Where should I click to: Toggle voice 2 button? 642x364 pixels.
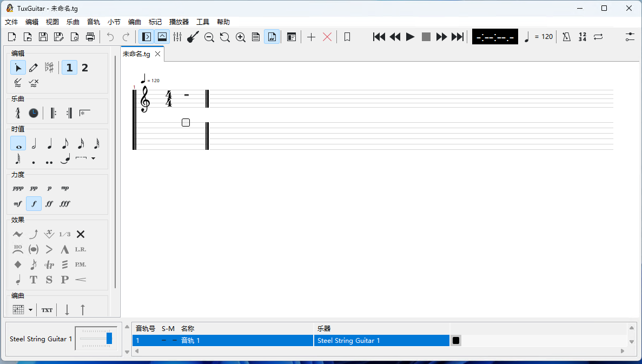coord(85,68)
